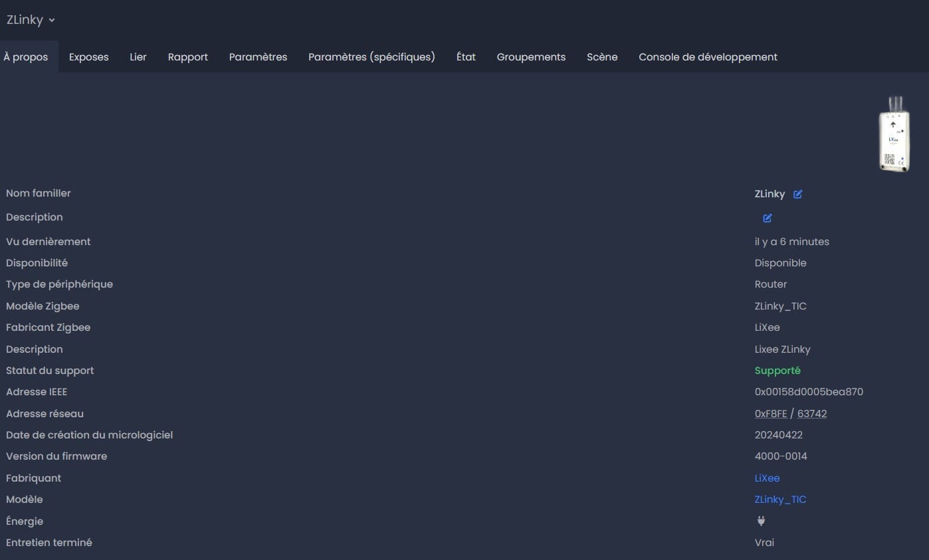Image resolution: width=929 pixels, height=560 pixels.
Task: Click firmware version 4000-0014
Action: [x=781, y=456]
